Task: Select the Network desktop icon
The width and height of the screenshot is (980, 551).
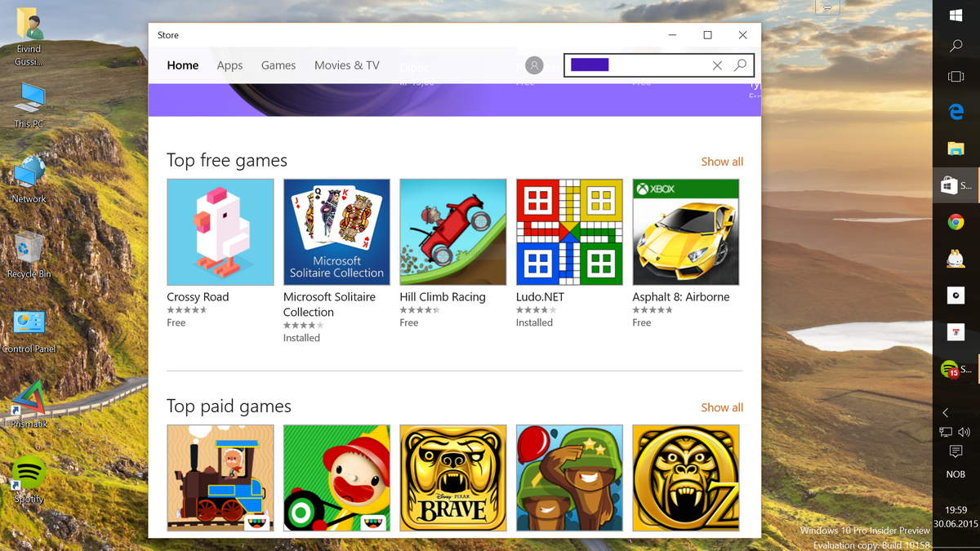Action: (29, 180)
